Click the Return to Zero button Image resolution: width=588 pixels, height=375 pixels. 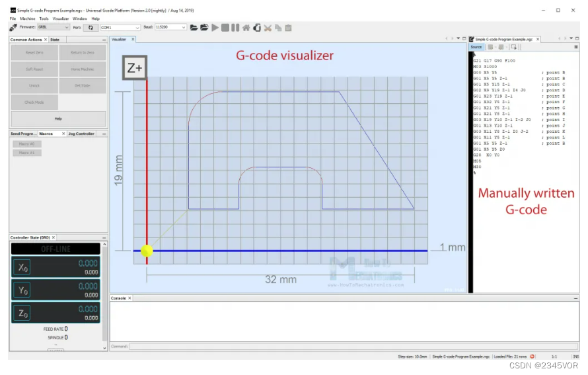click(83, 52)
